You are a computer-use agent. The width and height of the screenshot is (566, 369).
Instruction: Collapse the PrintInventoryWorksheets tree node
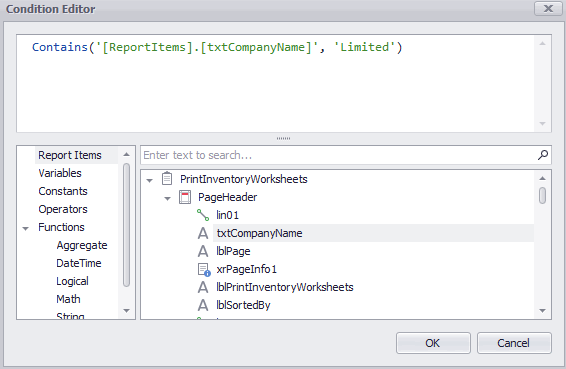point(149,180)
